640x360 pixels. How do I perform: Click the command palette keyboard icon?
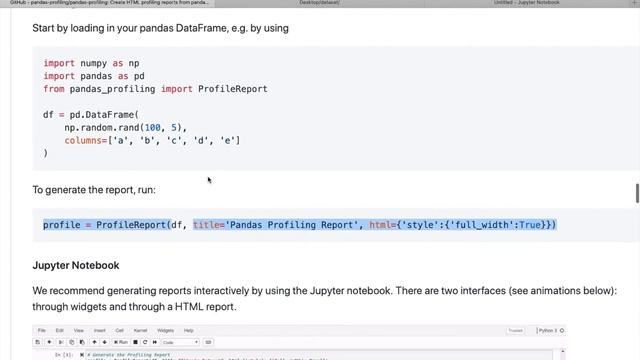(x=208, y=342)
